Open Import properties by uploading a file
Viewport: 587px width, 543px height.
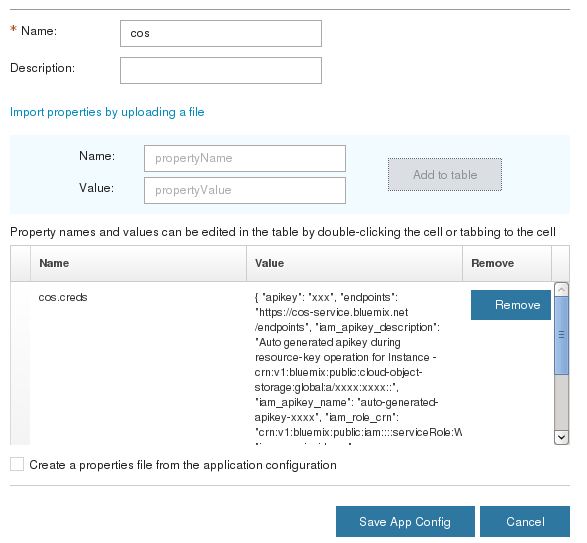pos(107,112)
